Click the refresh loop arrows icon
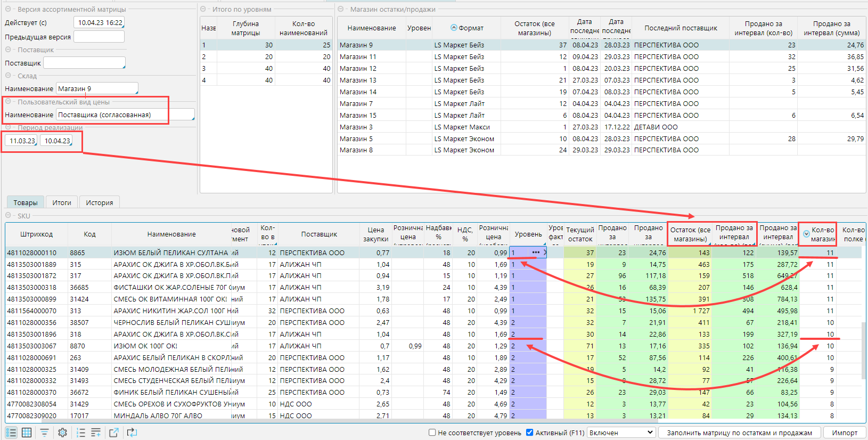This screenshot has height=440, width=868. [132, 433]
